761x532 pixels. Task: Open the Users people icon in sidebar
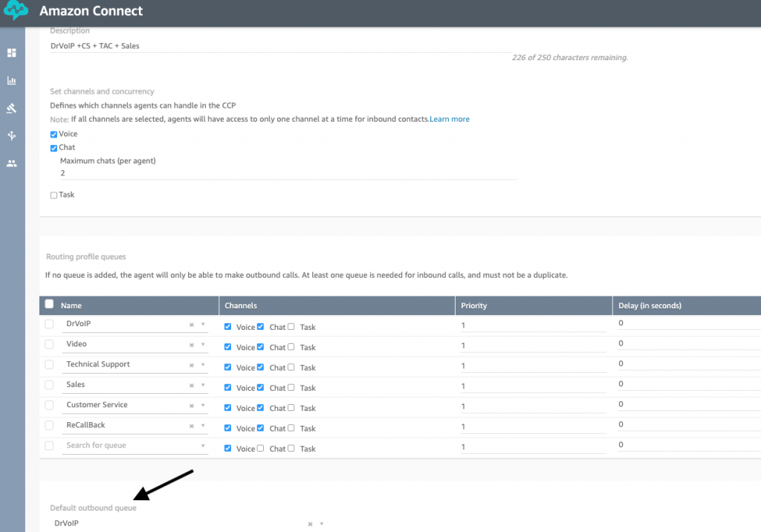[12, 163]
